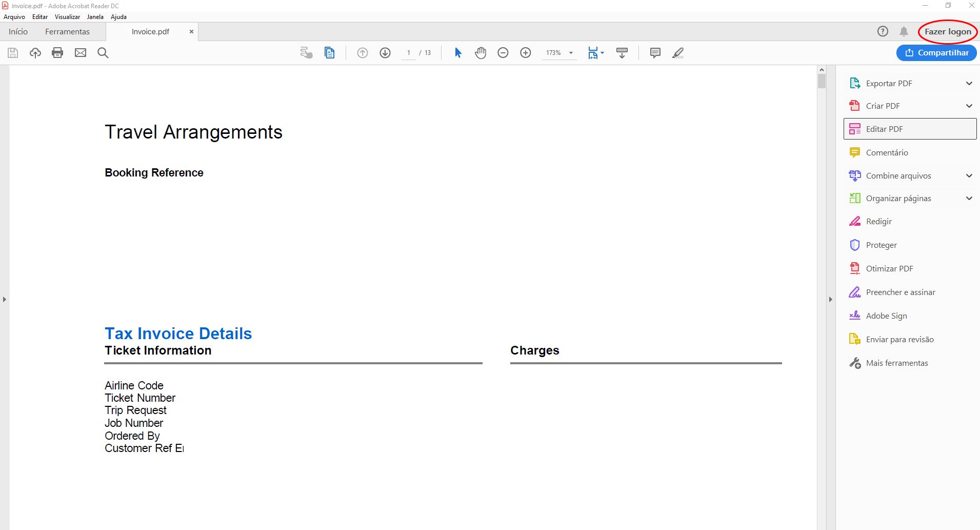This screenshot has width=980, height=530.
Task: Activate the Hand pan tool
Action: [x=481, y=53]
